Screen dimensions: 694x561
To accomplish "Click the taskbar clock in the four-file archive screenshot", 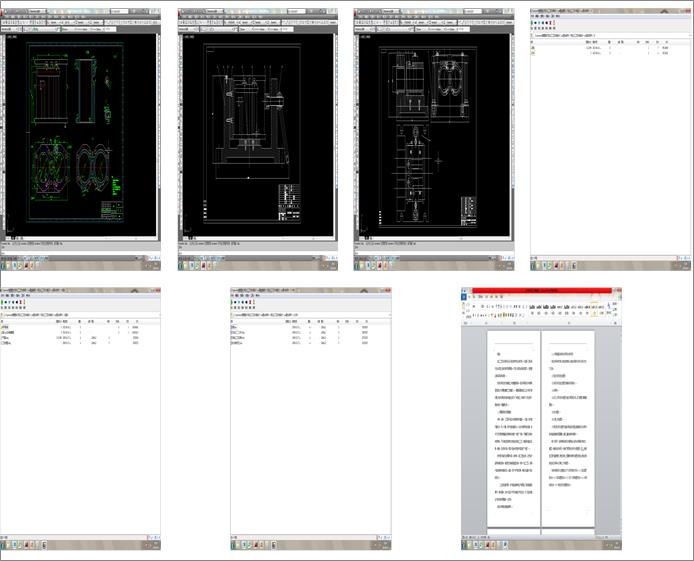I will pos(385,546).
